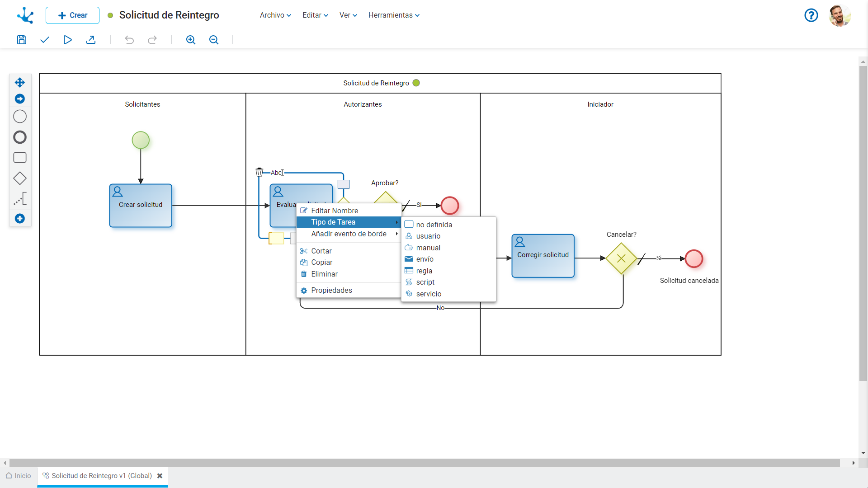Viewport: 868px width, 488px height.
Task: Open the Herramientas dropdown menu
Action: pyautogui.click(x=394, y=15)
